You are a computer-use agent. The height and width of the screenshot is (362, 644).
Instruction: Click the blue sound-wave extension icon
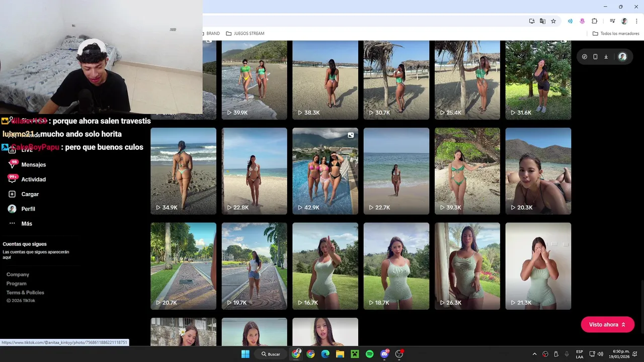click(570, 21)
